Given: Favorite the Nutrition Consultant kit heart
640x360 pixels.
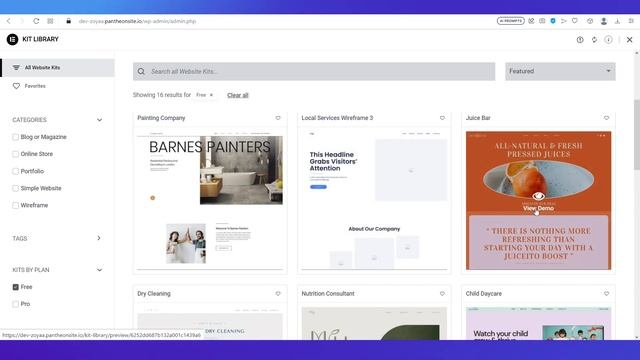Looking at the screenshot, I should click(x=442, y=294).
